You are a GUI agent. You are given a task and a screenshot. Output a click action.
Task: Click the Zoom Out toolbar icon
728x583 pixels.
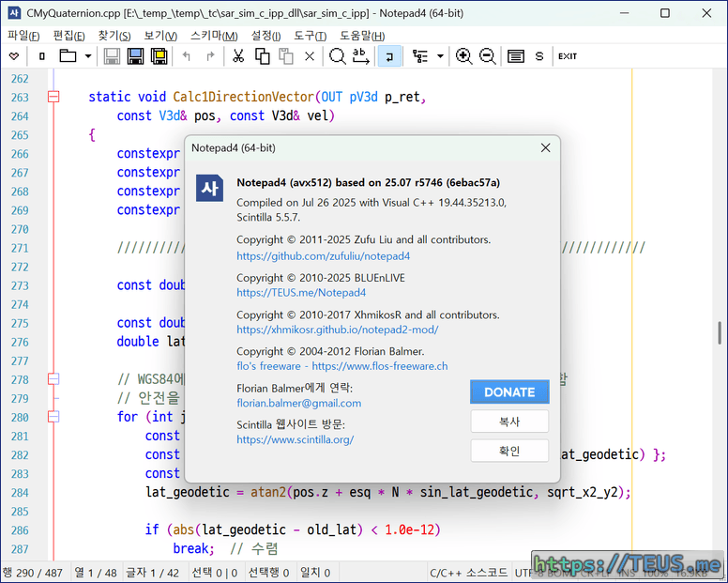(488, 56)
